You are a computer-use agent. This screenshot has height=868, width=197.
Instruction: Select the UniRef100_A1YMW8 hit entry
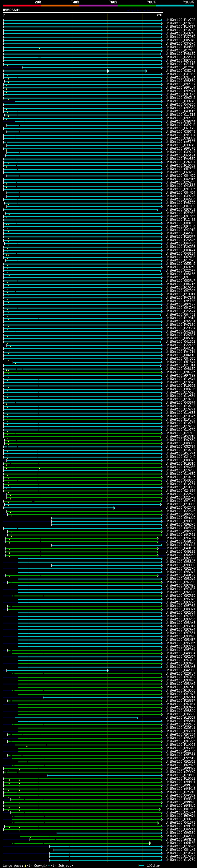point(180,67)
